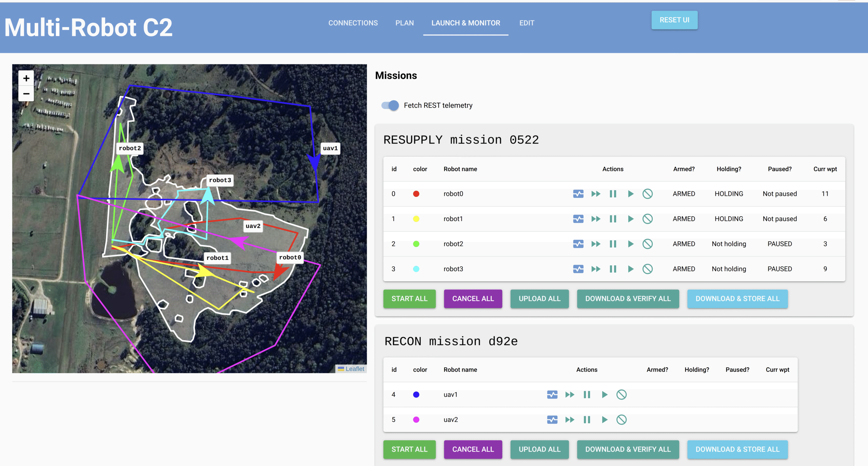Zoom out on the map
The image size is (868, 466).
click(x=26, y=94)
